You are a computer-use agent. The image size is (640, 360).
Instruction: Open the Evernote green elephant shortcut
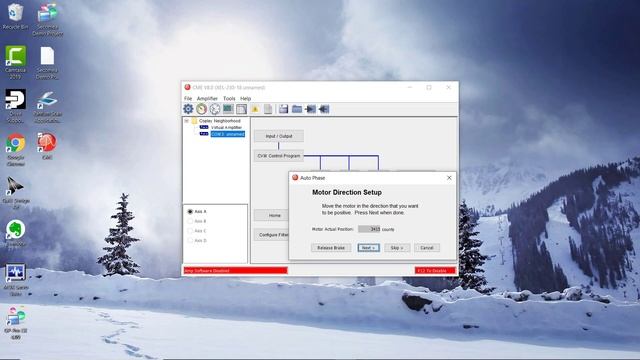[x=16, y=233]
